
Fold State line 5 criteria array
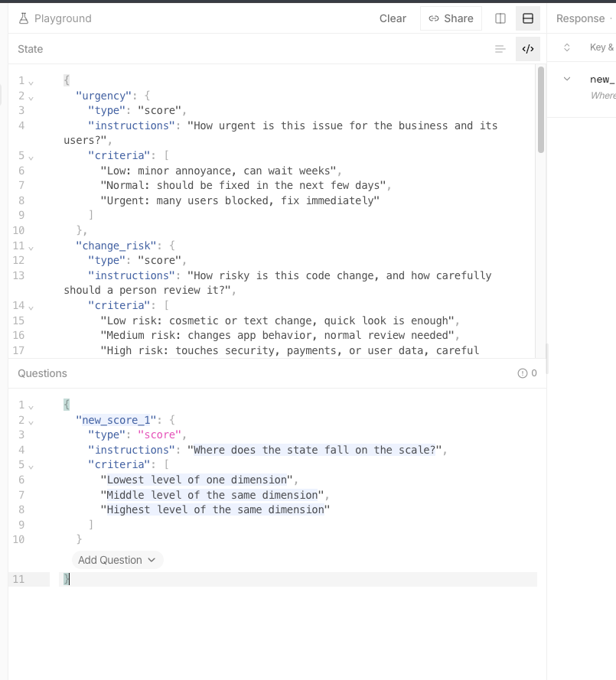coord(31,157)
